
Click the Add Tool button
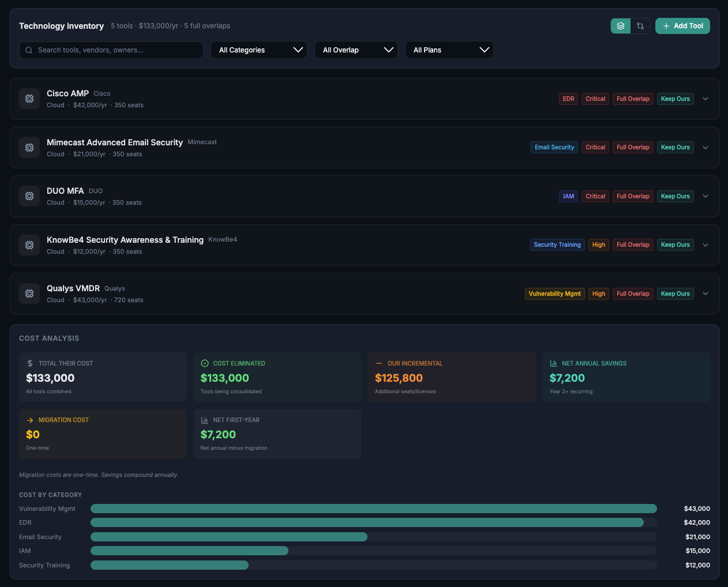click(682, 26)
